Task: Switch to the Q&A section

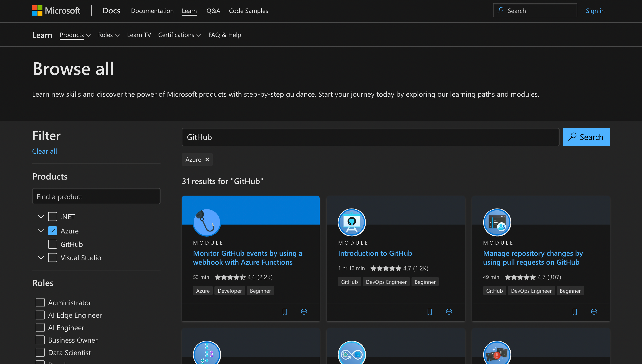Action: click(x=213, y=10)
